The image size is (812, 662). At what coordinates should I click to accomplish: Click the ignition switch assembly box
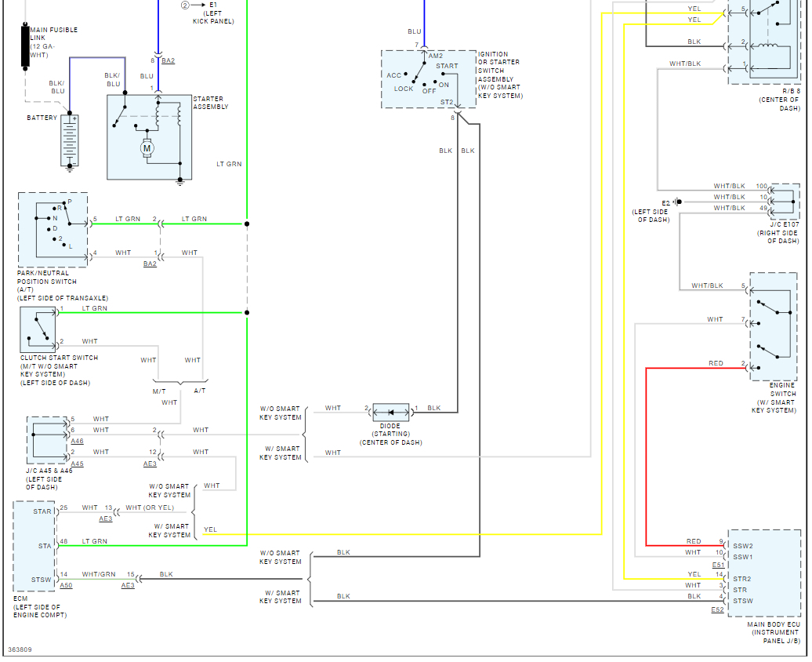[429, 79]
